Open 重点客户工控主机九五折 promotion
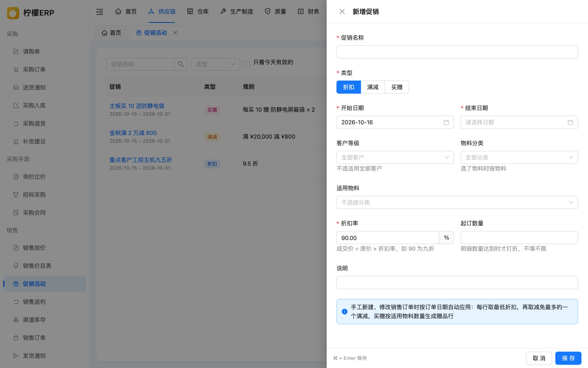 tap(141, 160)
